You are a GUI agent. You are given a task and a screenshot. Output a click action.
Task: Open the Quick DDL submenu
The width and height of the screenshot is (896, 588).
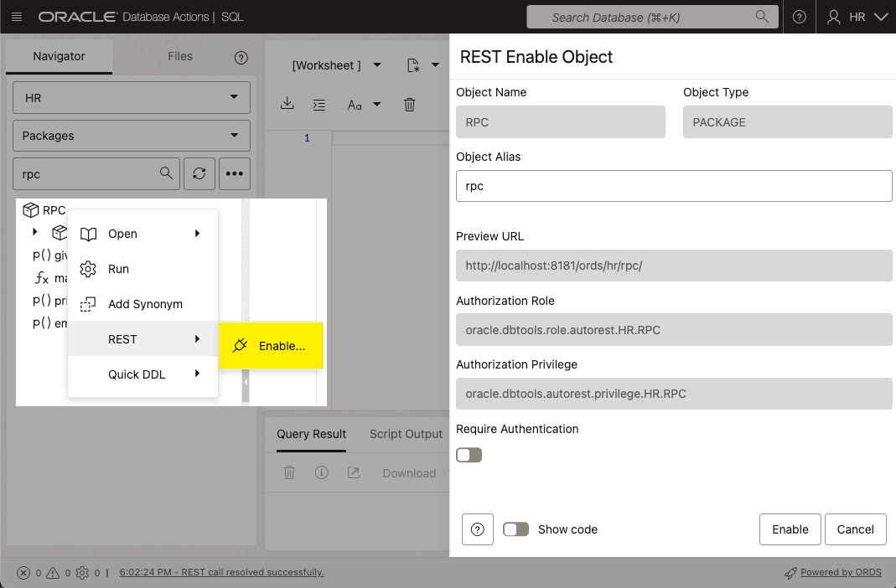tap(142, 374)
